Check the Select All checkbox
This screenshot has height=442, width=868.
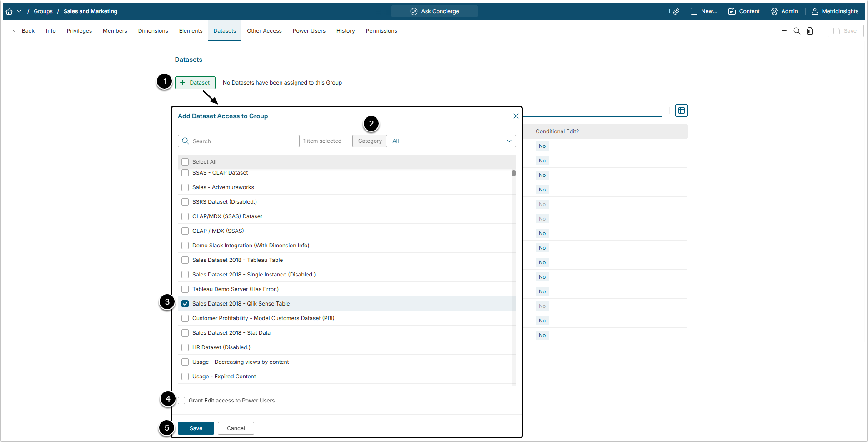click(x=185, y=162)
